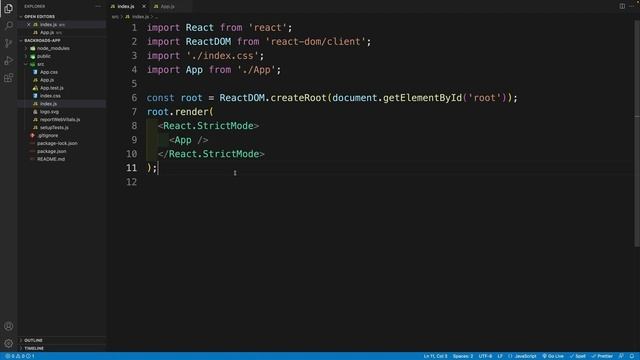This screenshot has width=640, height=360.
Task: Change the UTF-8 file encoding
Action: [x=485, y=356]
